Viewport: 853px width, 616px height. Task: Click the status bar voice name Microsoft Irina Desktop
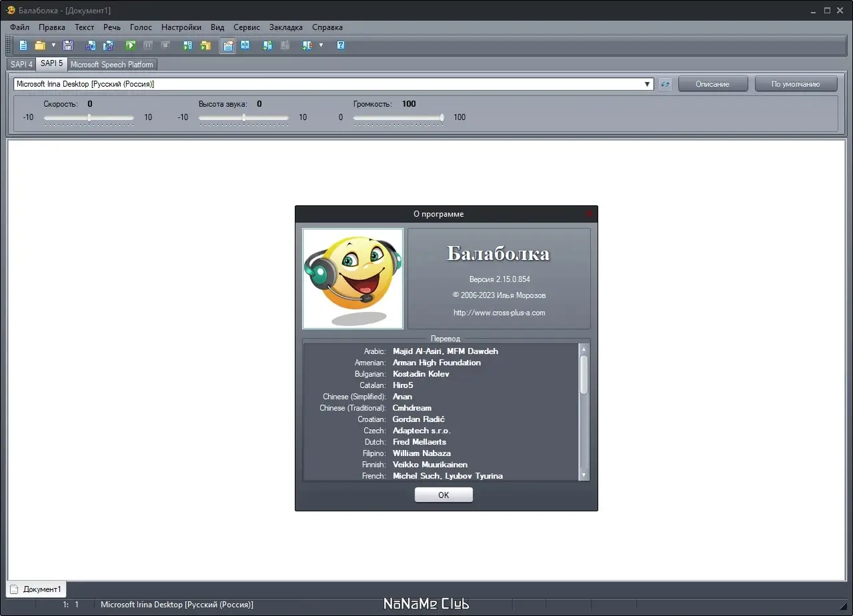[x=177, y=605]
